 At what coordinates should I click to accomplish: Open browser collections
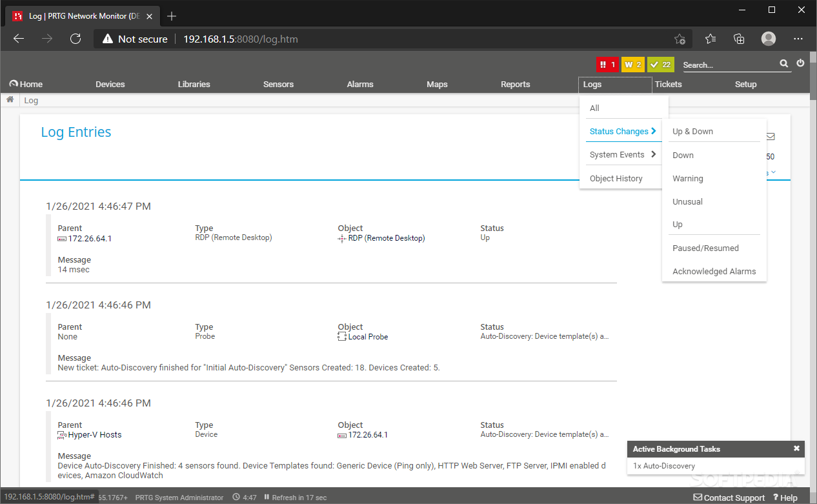pyautogui.click(x=740, y=39)
